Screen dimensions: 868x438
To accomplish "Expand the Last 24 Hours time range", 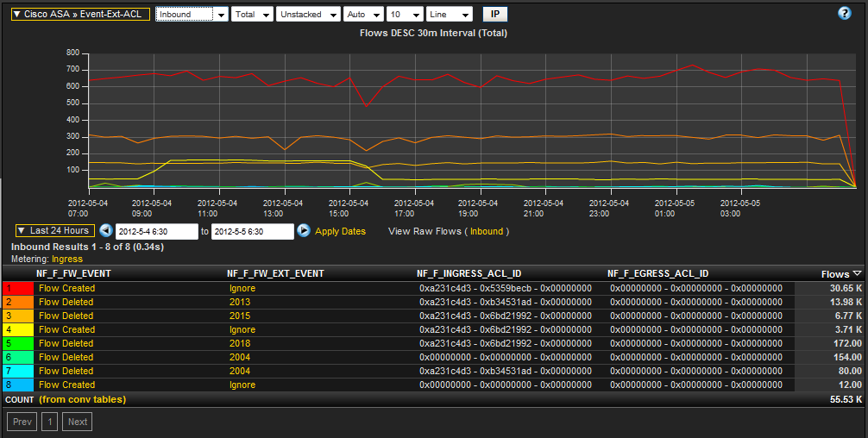I will click(x=53, y=231).
